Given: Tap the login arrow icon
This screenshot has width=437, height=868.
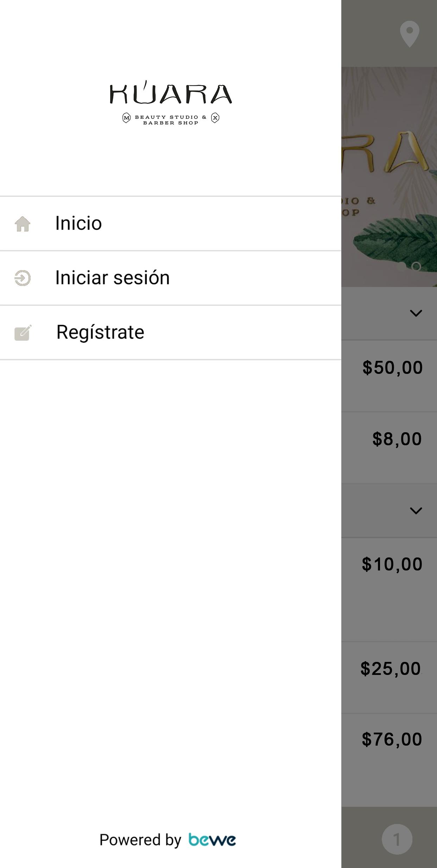Looking at the screenshot, I should (x=23, y=278).
